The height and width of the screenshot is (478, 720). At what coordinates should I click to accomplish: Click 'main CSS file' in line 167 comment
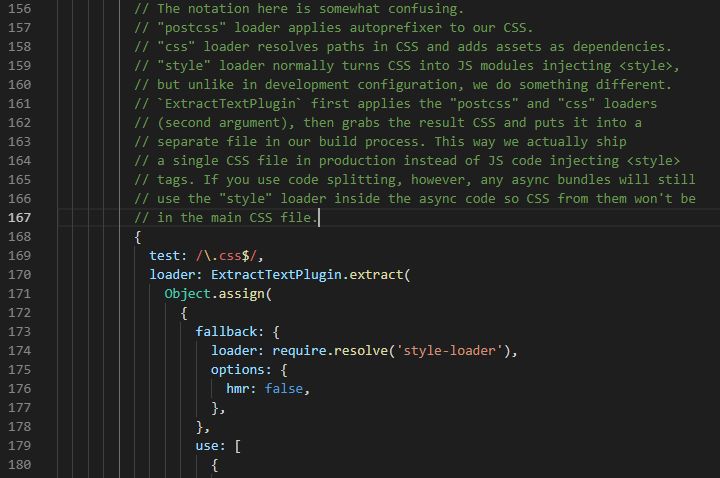[x=260, y=218]
